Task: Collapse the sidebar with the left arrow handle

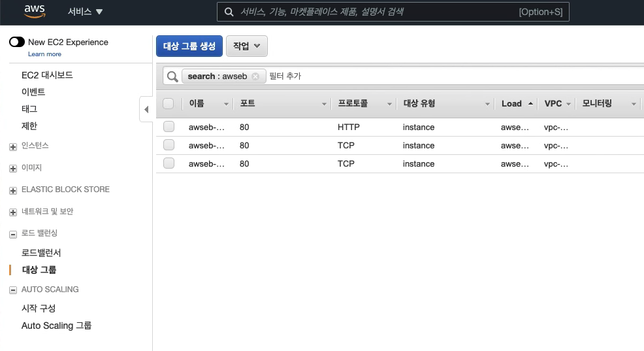Action: (x=146, y=109)
